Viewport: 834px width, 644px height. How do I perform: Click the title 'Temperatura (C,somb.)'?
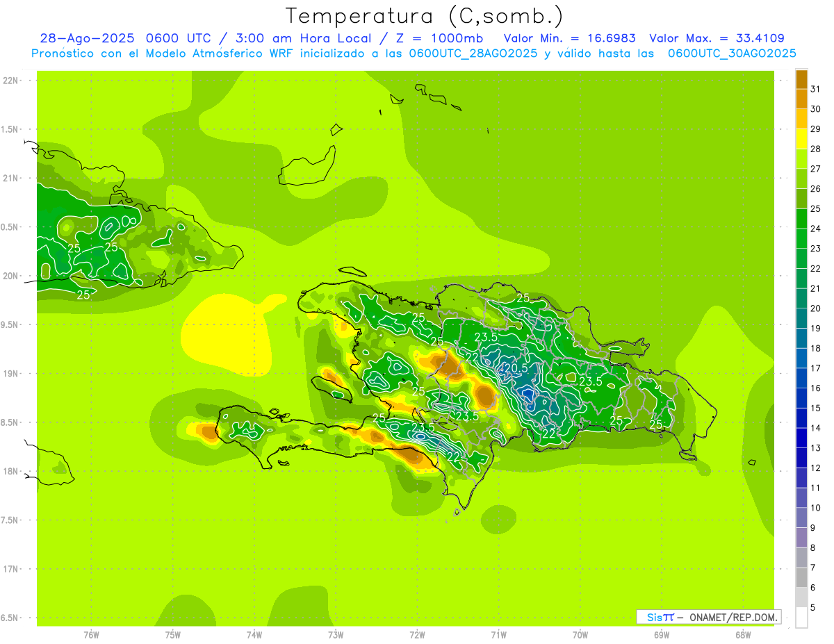(x=425, y=15)
